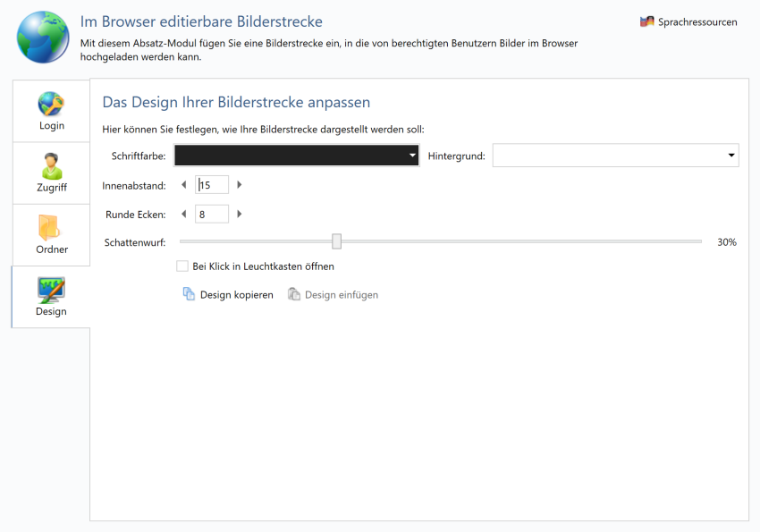The height and width of the screenshot is (532, 760).
Task: Click the Design kopieren copy icon
Action: point(190,293)
